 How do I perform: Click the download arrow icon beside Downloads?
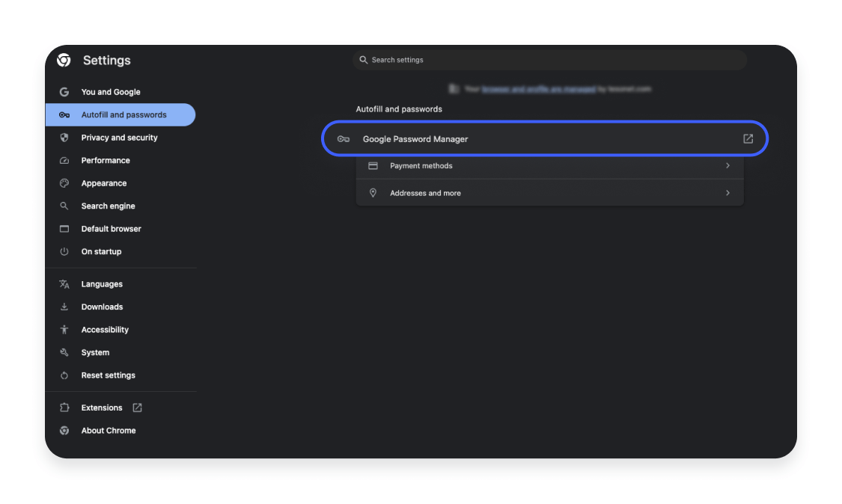point(65,307)
